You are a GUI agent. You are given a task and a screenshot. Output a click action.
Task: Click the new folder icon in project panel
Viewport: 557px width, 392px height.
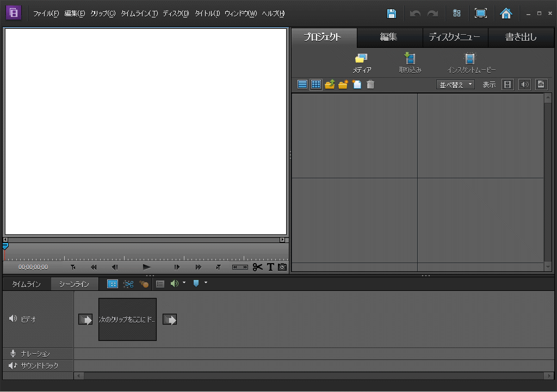point(343,84)
